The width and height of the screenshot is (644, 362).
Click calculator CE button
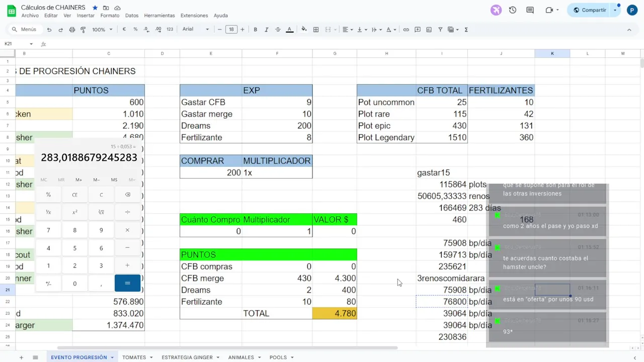(x=74, y=195)
